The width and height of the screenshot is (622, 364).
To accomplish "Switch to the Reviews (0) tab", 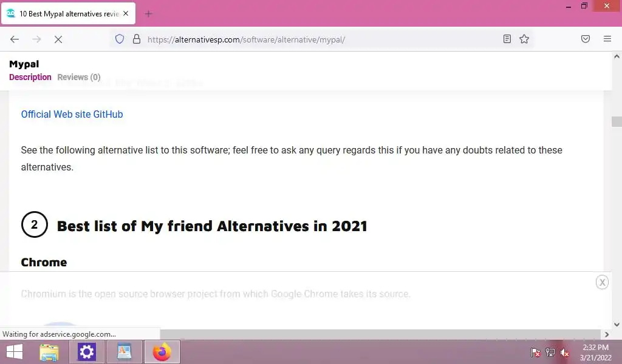I will (x=79, y=77).
